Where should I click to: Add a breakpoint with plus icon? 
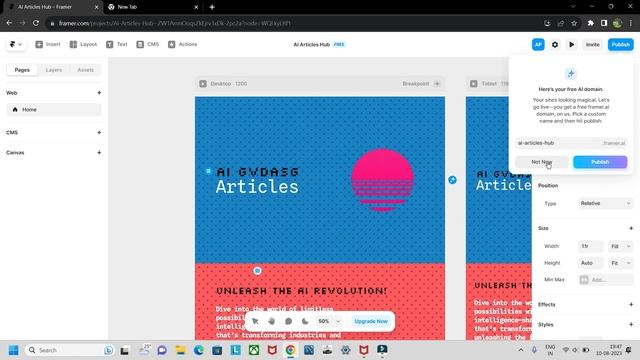[437, 84]
